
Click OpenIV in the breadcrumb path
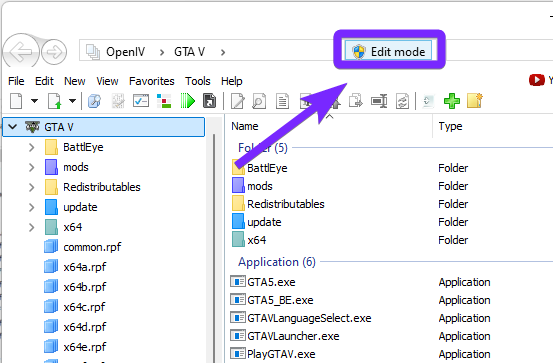(125, 52)
